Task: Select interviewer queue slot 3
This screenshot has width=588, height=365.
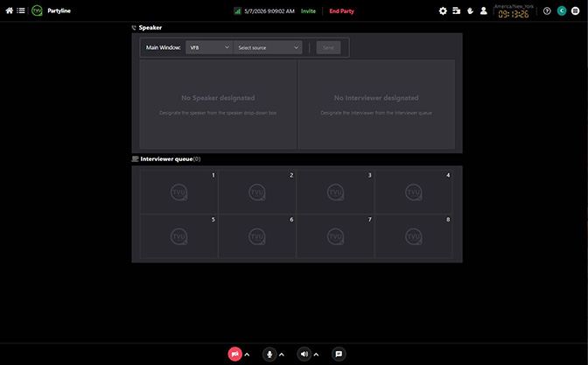Action: pos(335,192)
